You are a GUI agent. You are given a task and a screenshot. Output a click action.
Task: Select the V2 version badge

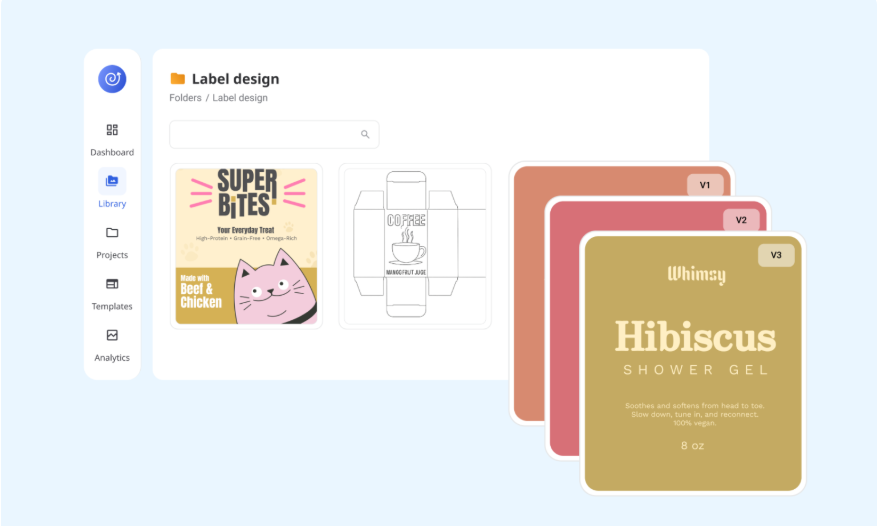coord(741,220)
